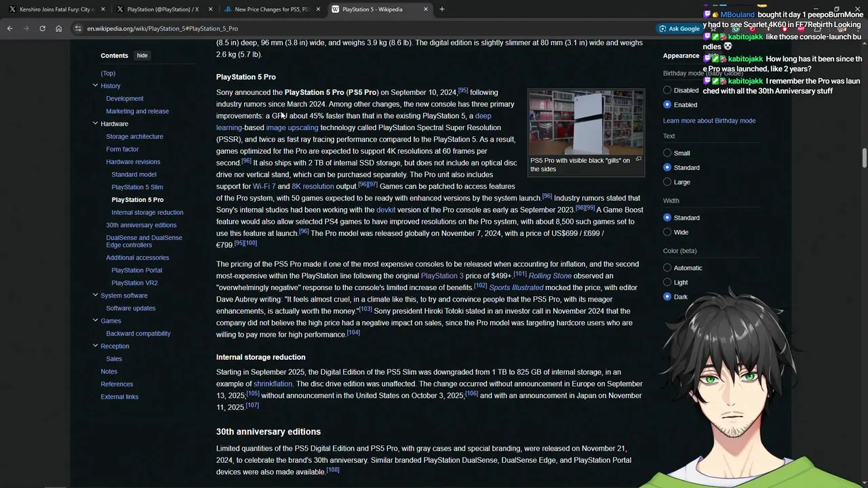Image resolution: width=868 pixels, height=488 pixels.
Task: Set text size to Large
Action: (x=667, y=182)
